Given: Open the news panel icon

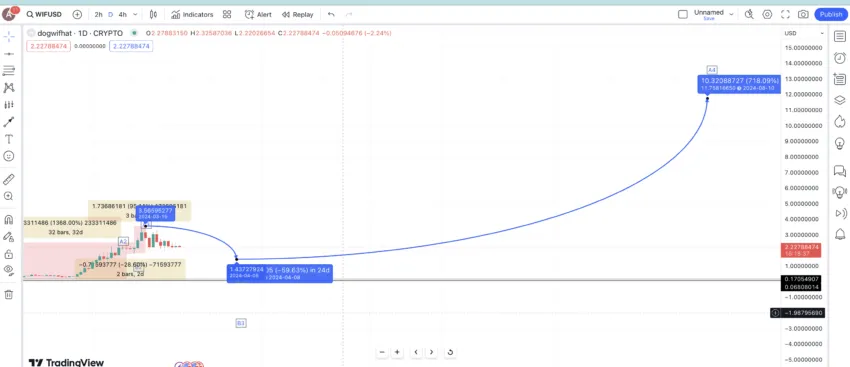Looking at the screenshot, I should pos(839,79).
